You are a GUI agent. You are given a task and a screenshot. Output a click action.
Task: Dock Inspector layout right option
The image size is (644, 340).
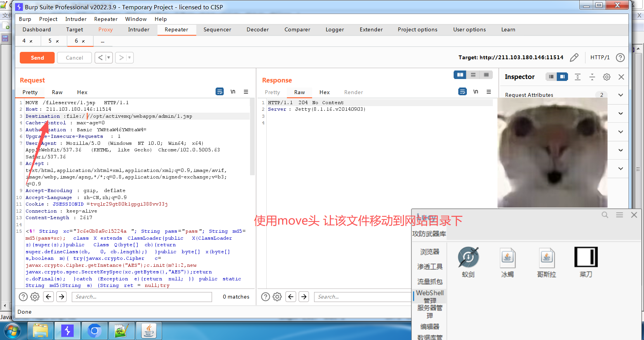tap(562, 77)
